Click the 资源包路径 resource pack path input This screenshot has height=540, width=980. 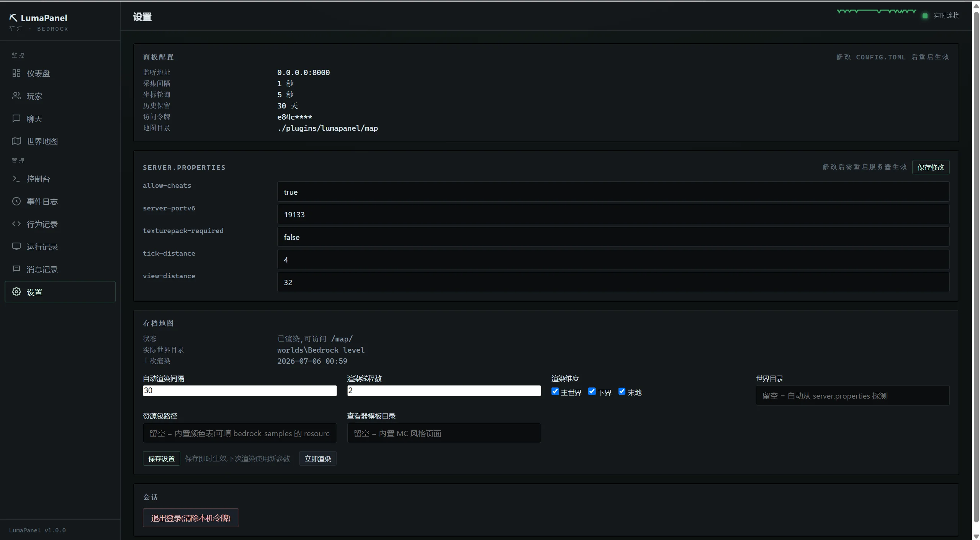click(240, 433)
